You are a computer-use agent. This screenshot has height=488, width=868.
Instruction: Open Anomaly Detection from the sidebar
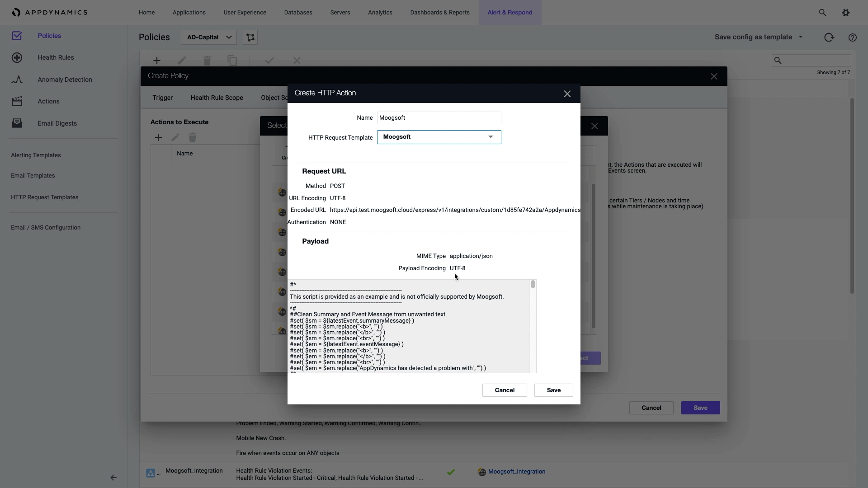(x=65, y=80)
